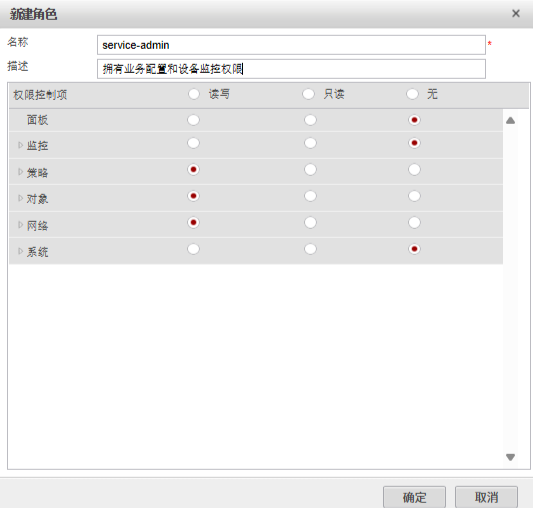This screenshot has width=533, height=508.
Task: Set 系统 permission to 读写
Action: tap(193, 249)
